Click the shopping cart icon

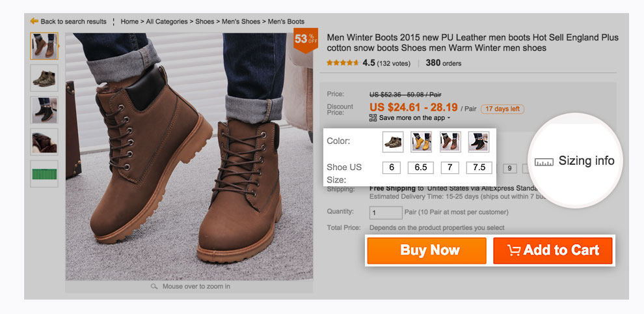coord(513,251)
